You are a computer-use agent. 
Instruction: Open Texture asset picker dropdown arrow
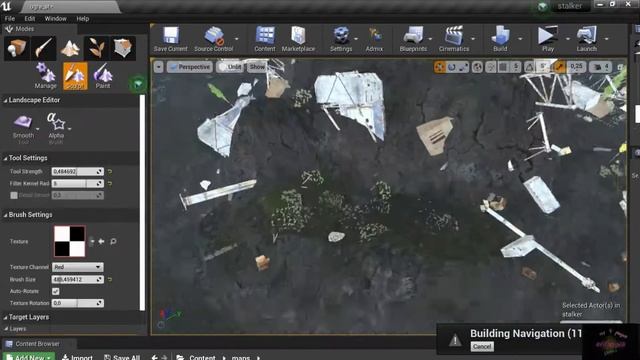pos(91,242)
